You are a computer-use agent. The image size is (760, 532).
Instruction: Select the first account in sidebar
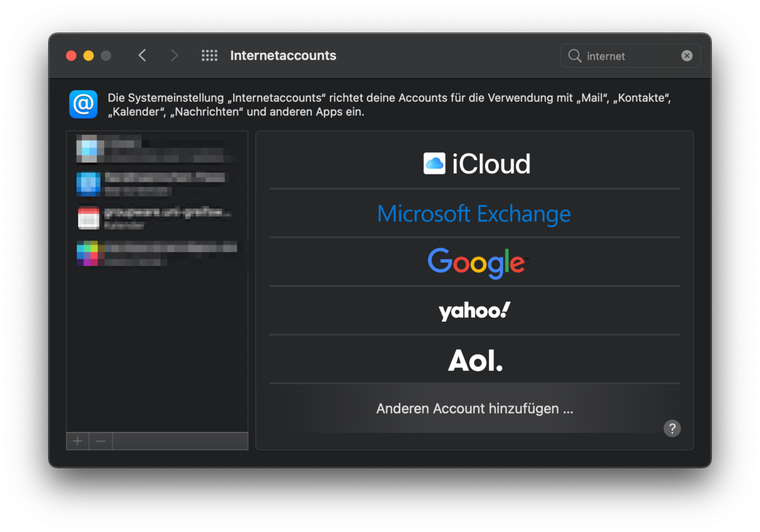[156, 149]
